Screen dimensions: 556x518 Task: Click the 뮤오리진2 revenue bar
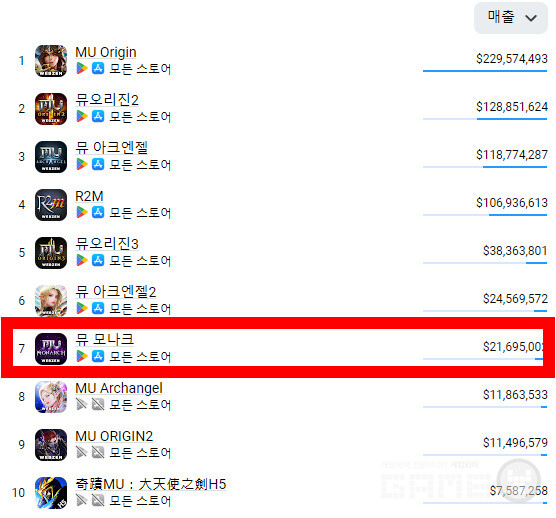click(485, 119)
